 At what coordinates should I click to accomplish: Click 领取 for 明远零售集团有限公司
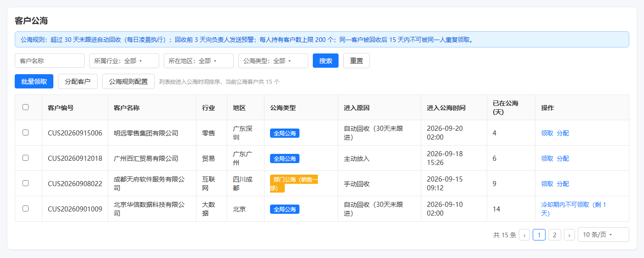pos(547,133)
